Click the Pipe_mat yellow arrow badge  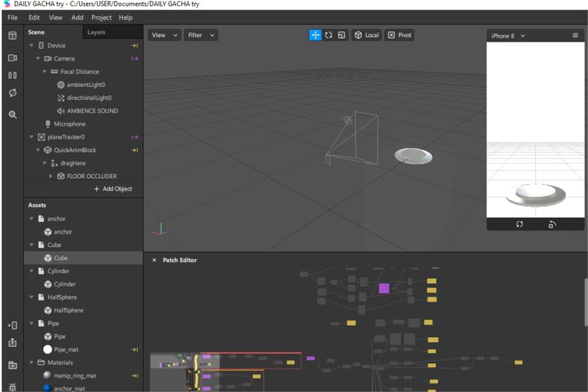[135, 350]
